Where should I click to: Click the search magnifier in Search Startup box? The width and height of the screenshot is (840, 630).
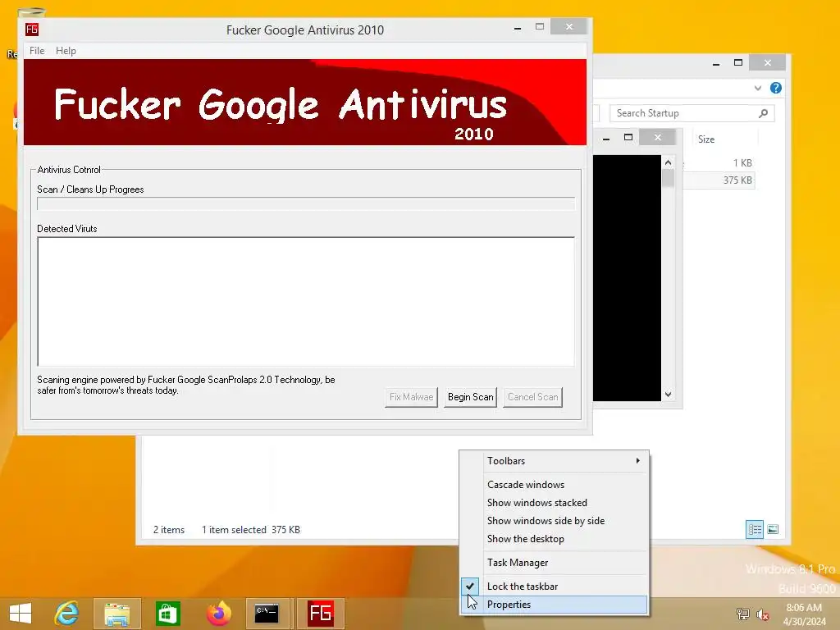point(764,113)
